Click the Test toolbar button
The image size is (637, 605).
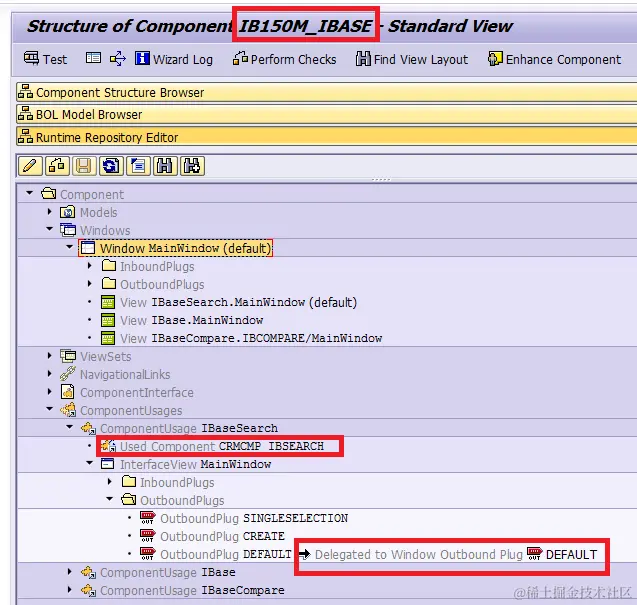(x=45, y=59)
